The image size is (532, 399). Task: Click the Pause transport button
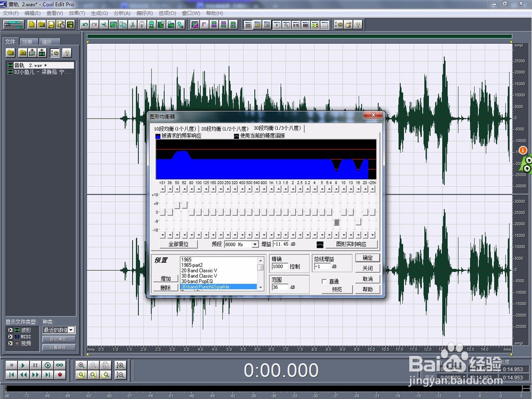click(35, 365)
